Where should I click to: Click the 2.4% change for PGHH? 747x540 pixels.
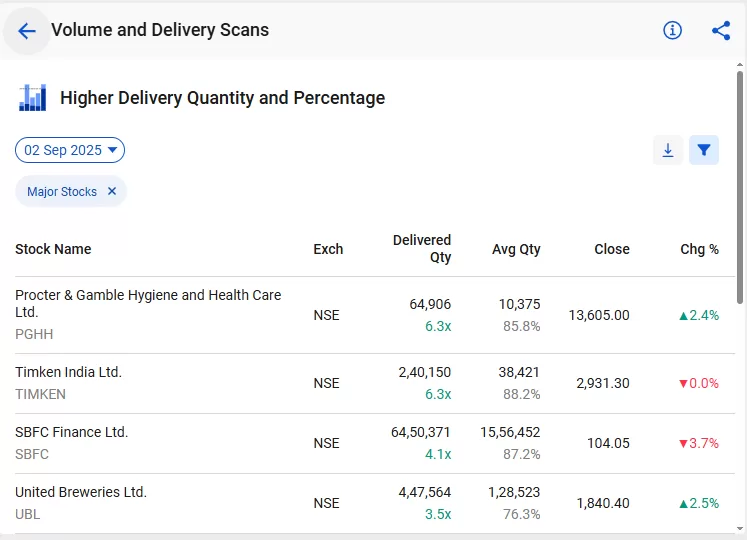pyautogui.click(x=699, y=315)
